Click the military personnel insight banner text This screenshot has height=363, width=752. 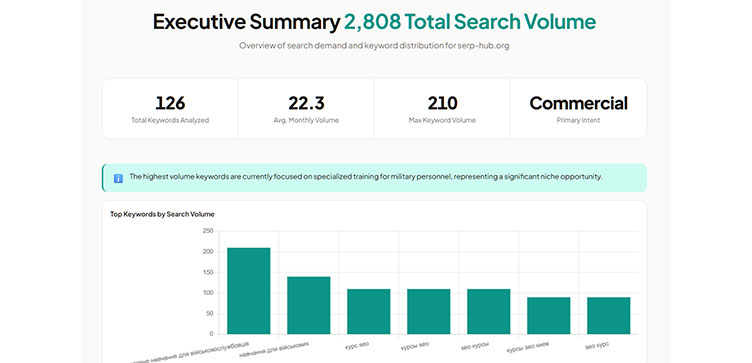click(365, 176)
